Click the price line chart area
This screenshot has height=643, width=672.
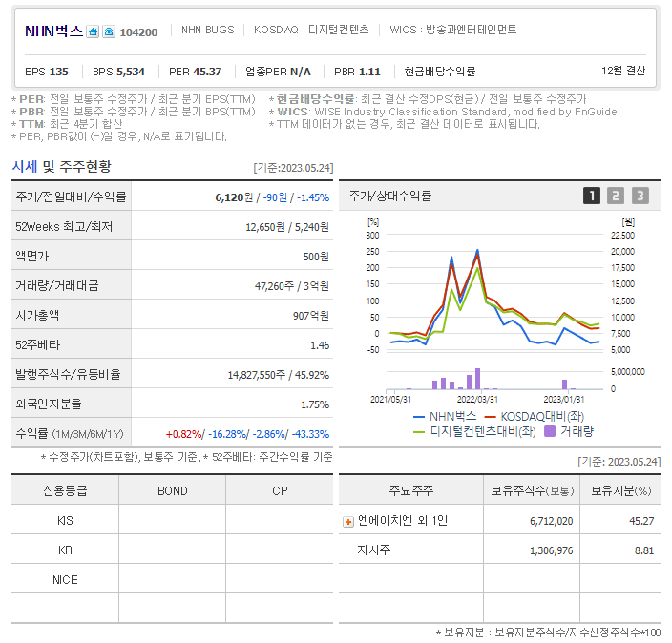click(494, 293)
